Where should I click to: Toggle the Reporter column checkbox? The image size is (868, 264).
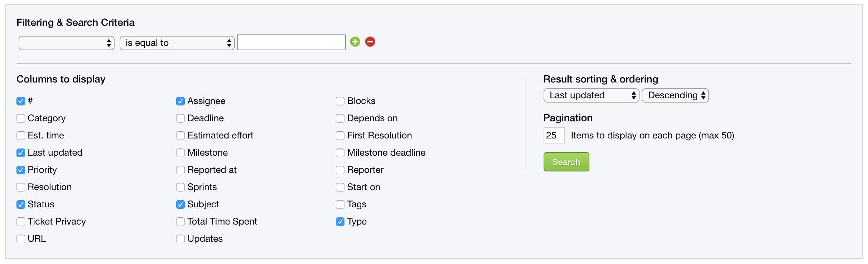point(340,170)
